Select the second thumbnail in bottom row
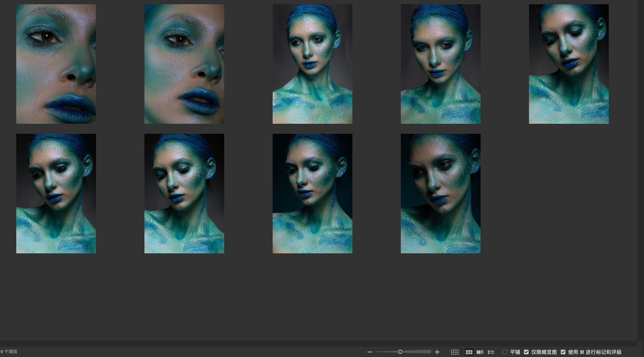644x357 pixels. click(184, 193)
